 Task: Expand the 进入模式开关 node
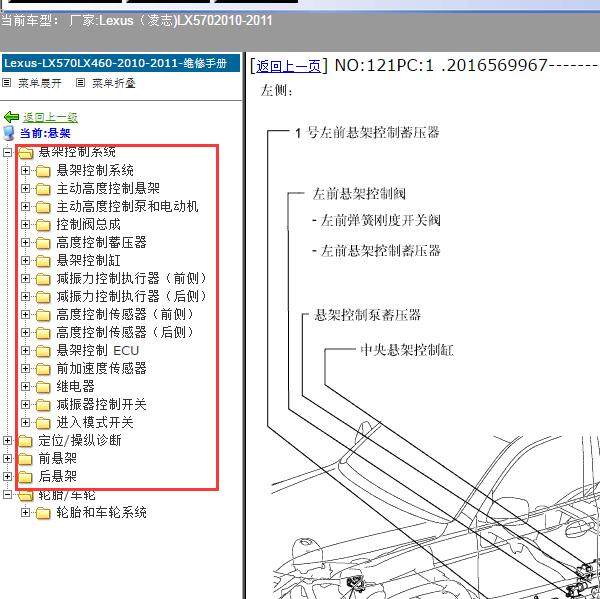click(x=25, y=422)
